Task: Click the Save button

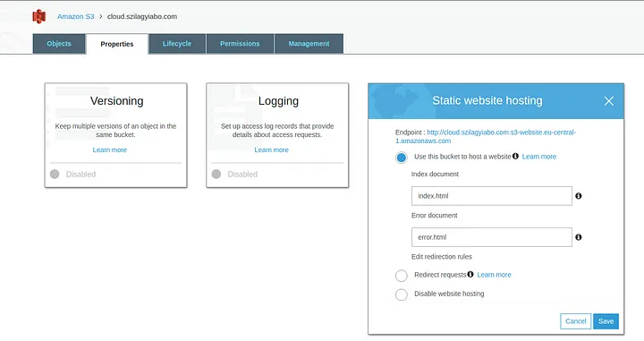Action: [606, 321]
